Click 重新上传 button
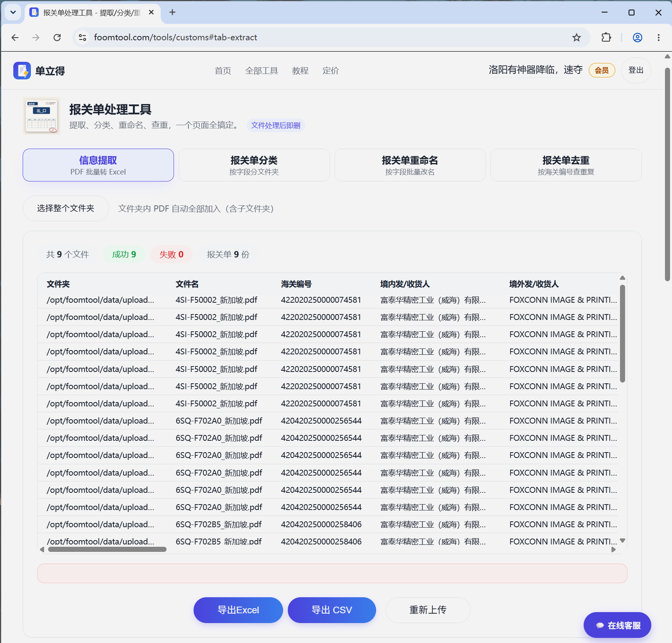Image resolution: width=672 pixels, height=643 pixels. [x=428, y=610]
